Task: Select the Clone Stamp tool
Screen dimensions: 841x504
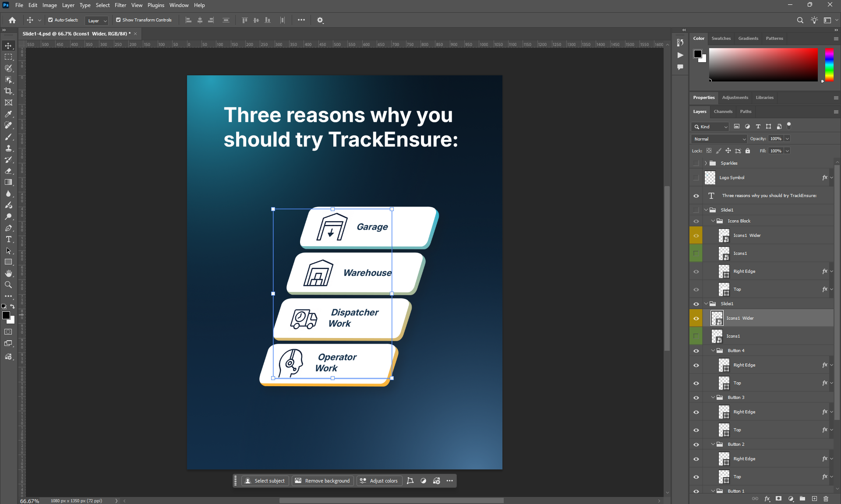Action: (8, 148)
